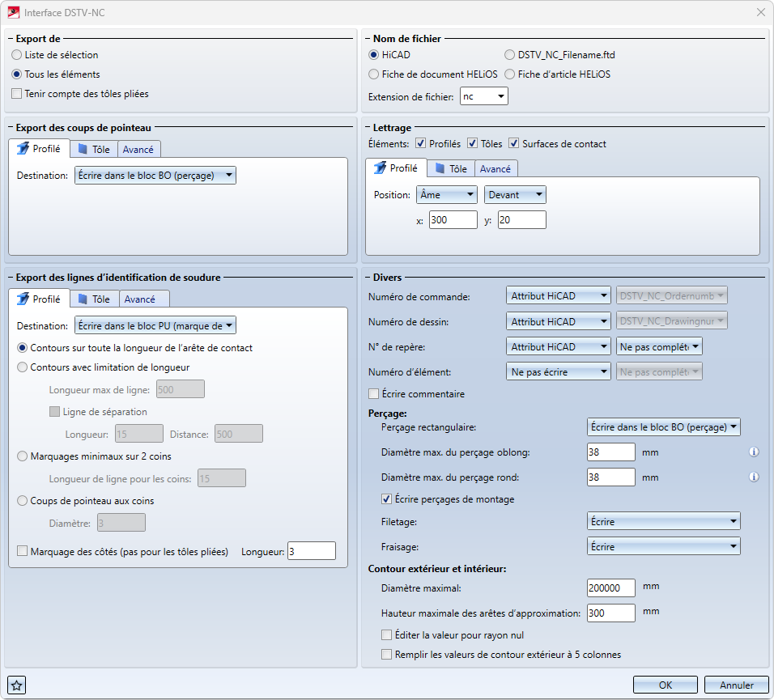Image resolution: width=774 pixels, height=700 pixels.
Task: Open the Perçage rectangulaire dropdown
Action: tap(663, 426)
